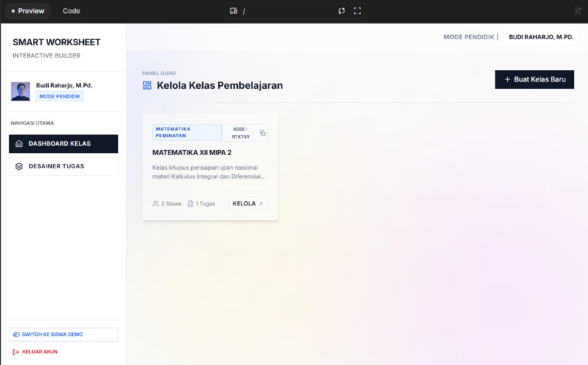Click Buat Kelas Baru button

pyautogui.click(x=534, y=79)
